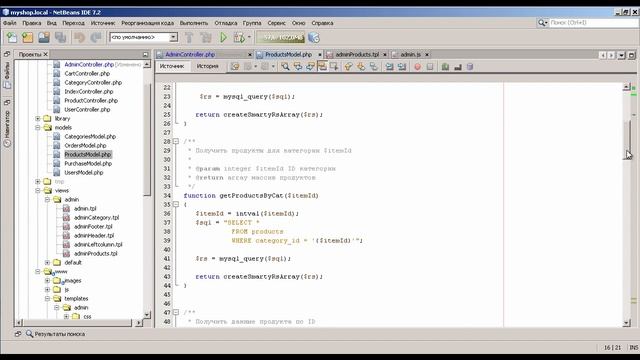
Task: Open the Файл menu
Action: click(x=10, y=23)
